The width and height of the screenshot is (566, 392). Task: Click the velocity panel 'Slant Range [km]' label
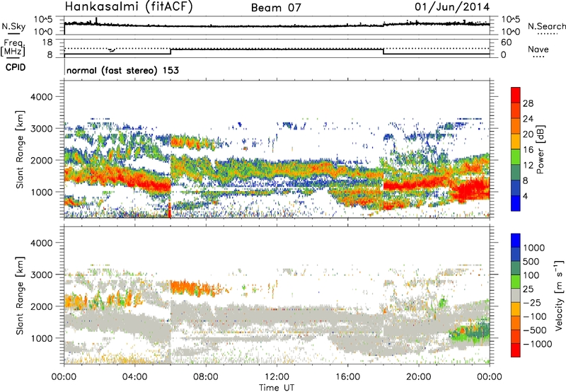pyautogui.click(x=20, y=295)
